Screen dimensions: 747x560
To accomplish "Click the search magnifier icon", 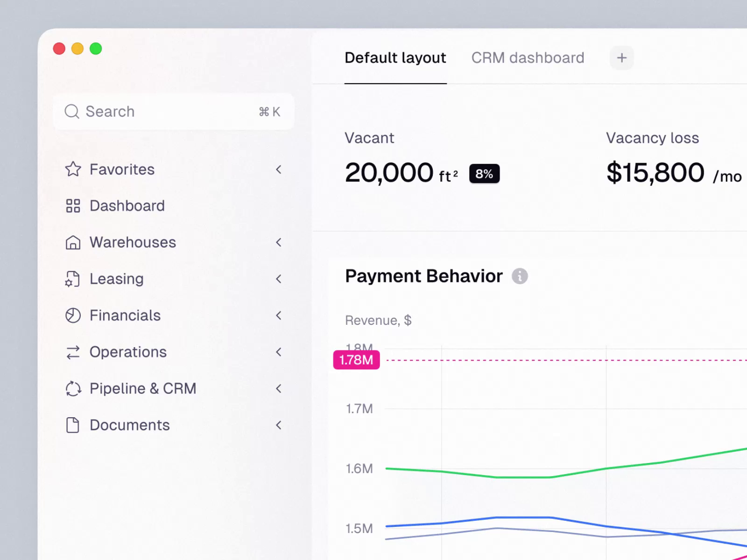I will (x=72, y=112).
